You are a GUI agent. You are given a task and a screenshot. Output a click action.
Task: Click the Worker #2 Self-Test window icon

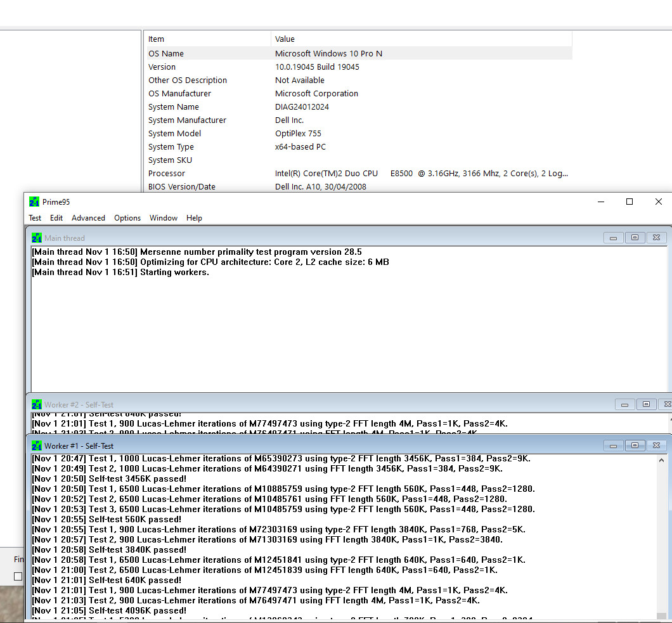[x=37, y=404]
